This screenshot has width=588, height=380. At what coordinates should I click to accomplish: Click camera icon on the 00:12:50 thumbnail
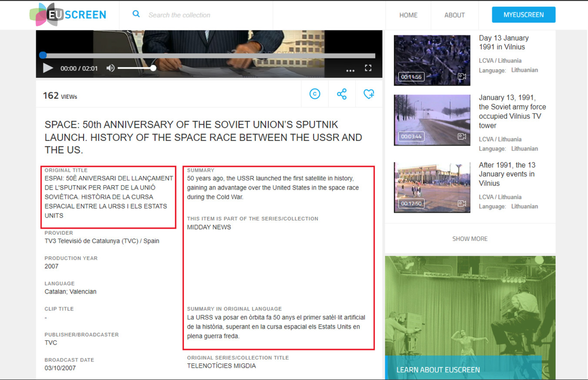click(462, 203)
